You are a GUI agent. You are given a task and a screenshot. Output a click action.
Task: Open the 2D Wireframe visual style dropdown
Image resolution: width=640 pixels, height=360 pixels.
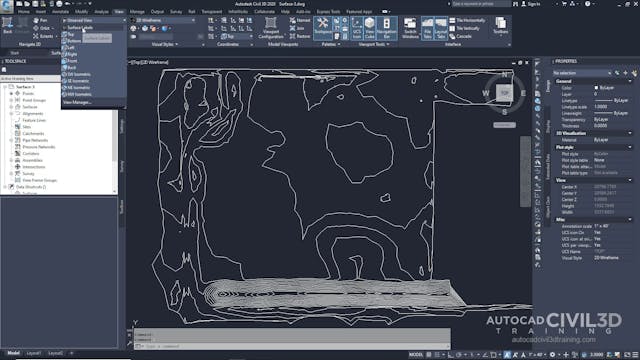coord(163,20)
